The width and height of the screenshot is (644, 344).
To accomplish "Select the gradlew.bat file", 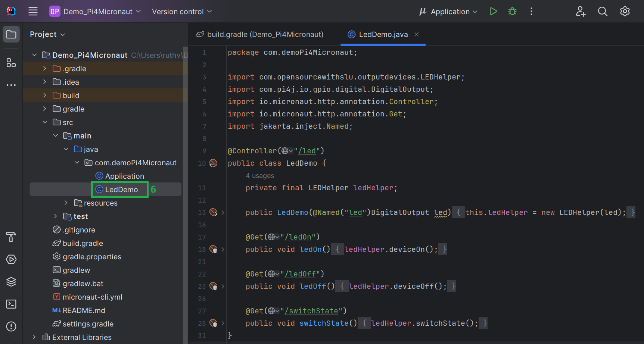I will click(x=78, y=284).
